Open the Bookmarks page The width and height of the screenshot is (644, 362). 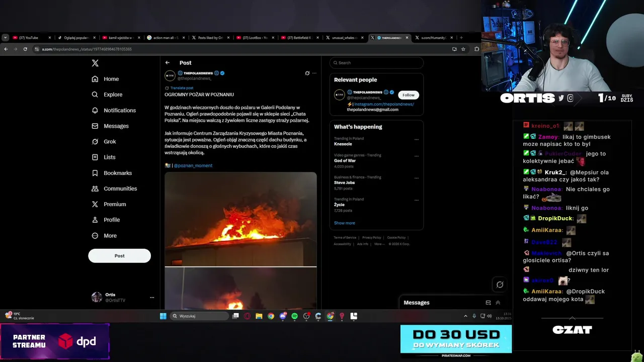click(x=112, y=173)
